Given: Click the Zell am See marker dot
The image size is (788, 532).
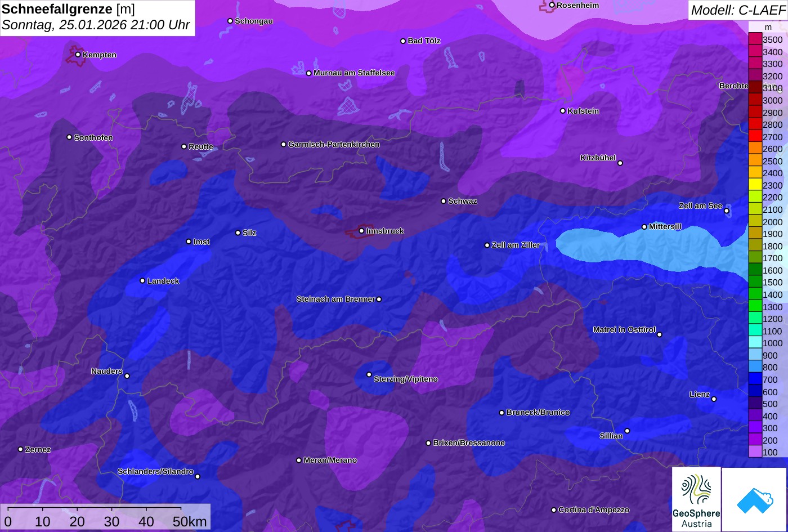Looking at the screenshot, I should [727, 211].
